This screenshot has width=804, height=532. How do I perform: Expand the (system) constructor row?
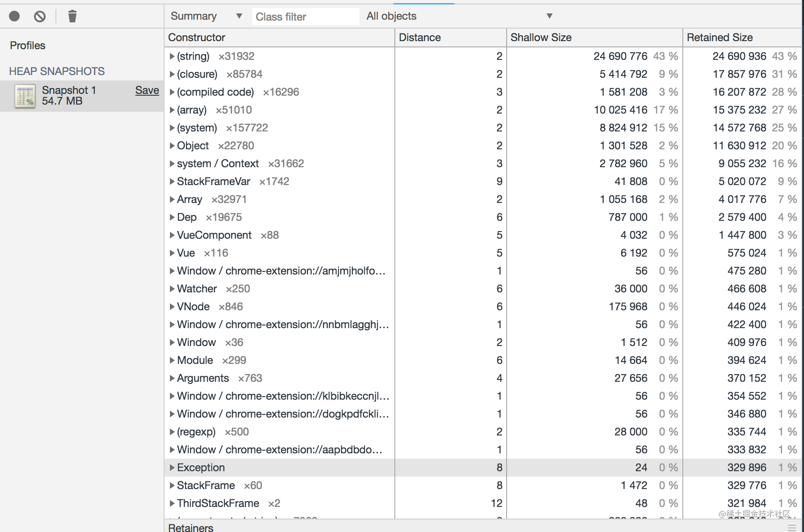[x=172, y=128]
